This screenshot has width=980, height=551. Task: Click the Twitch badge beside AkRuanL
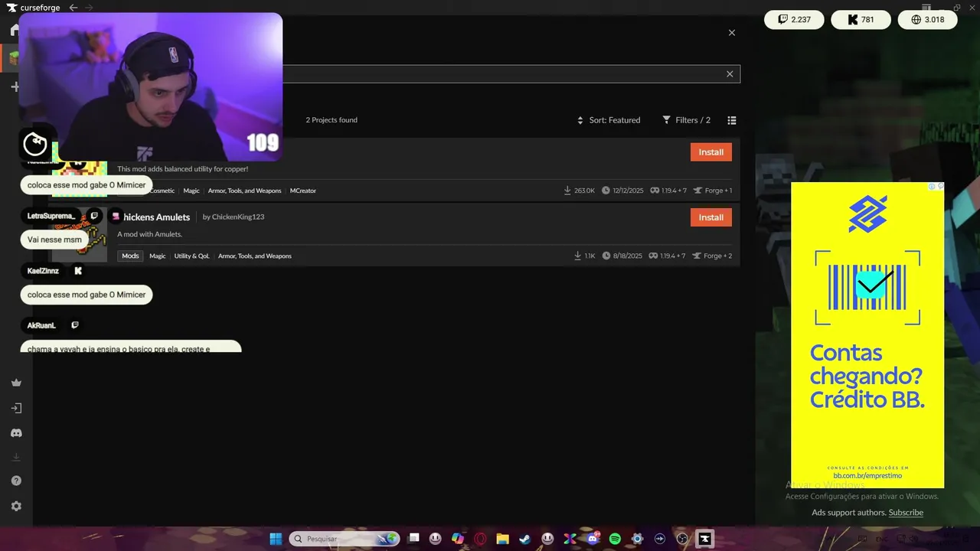pyautogui.click(x=75, y=325)
